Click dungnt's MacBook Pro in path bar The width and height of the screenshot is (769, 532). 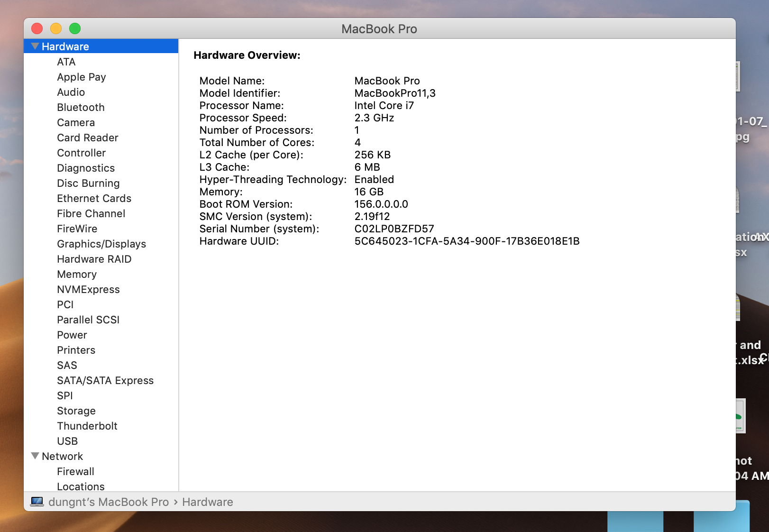[109, 502]
